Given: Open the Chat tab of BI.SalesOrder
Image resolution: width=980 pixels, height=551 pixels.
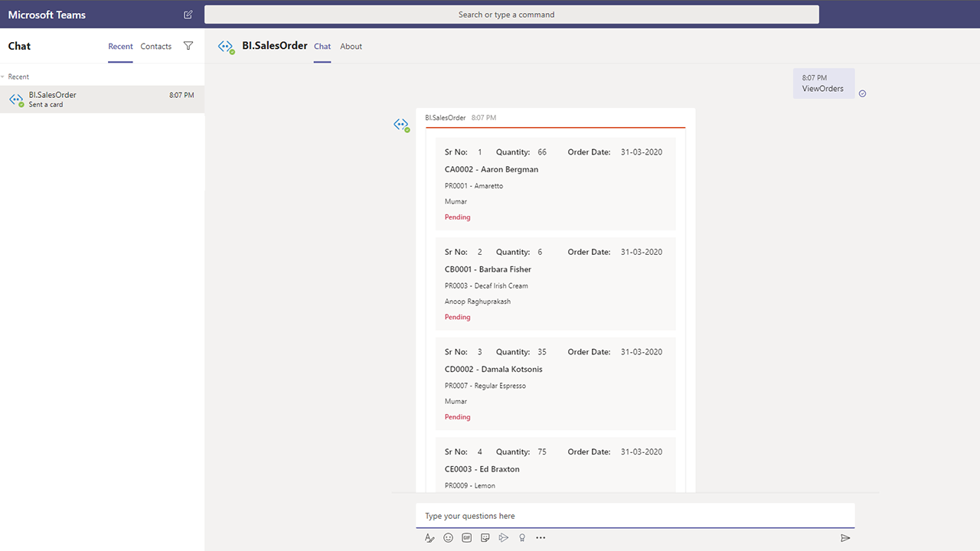Looking at the screenshot, I should 322,47.
